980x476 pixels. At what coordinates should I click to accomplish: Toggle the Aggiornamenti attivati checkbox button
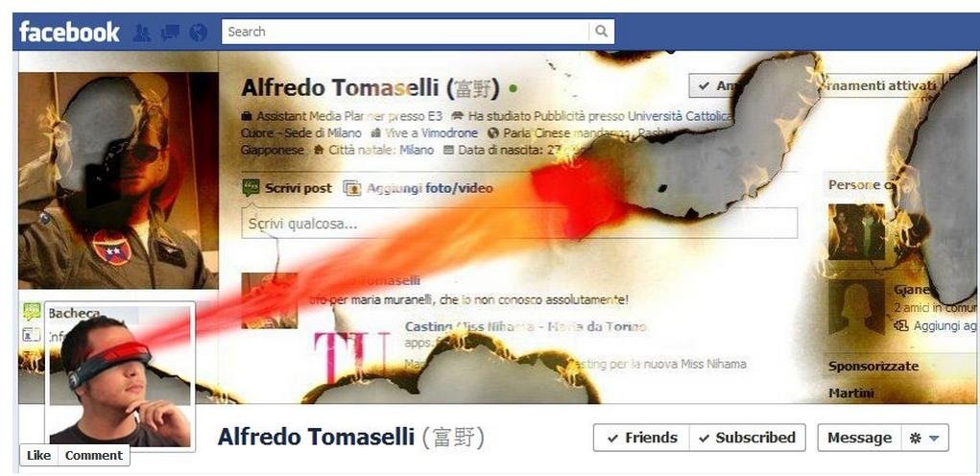883,85
